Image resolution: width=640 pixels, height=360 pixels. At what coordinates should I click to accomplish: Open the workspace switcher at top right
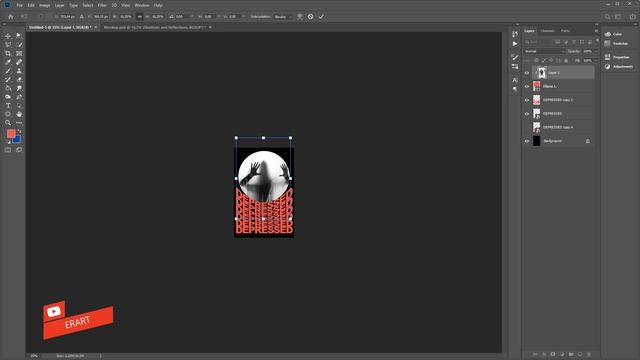[618, 17]
